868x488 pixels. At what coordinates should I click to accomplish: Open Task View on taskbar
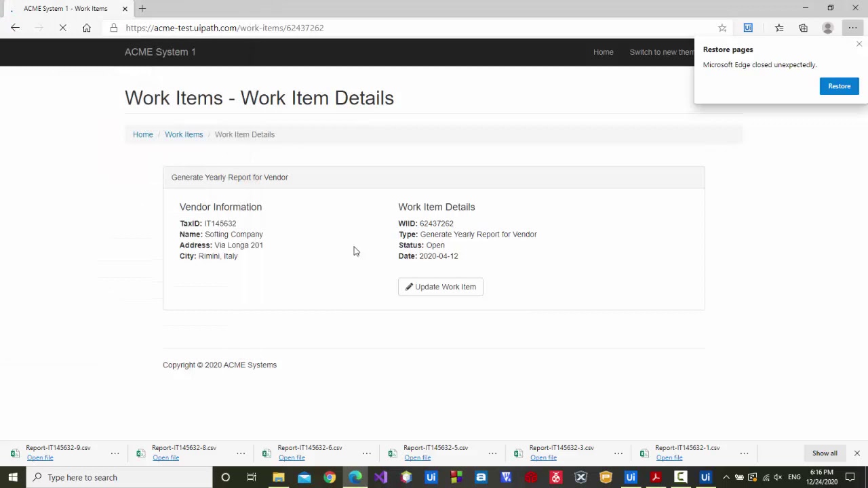(252, 477)
